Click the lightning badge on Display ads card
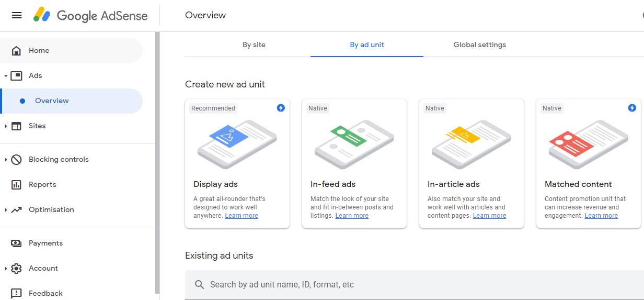Viewport: 644px width, 300px height. click(x=281, y=108)
